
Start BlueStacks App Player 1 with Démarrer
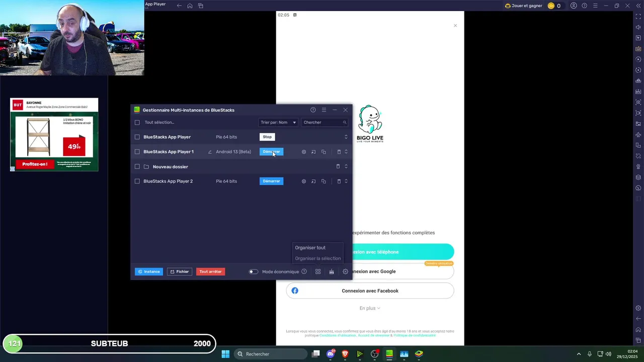[271, 152]
